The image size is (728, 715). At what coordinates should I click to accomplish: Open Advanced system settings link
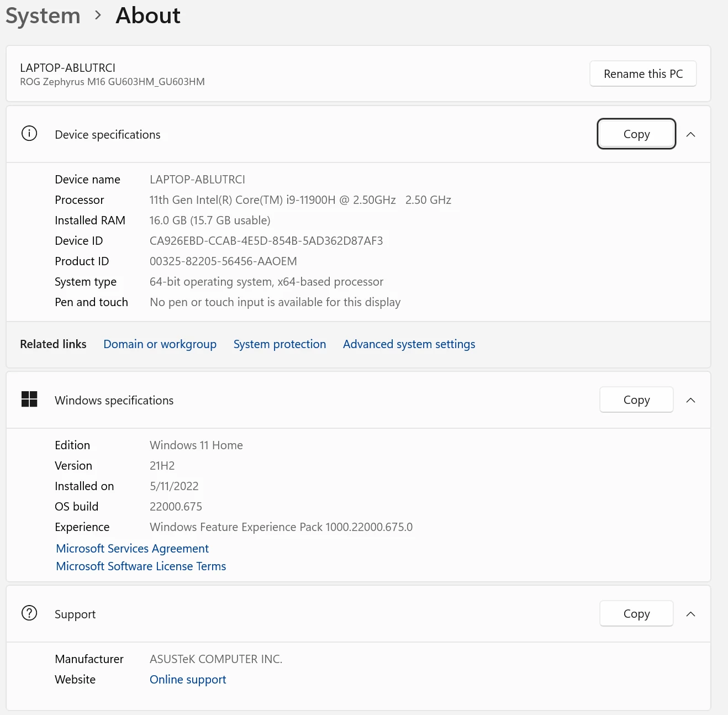coord(409,344)
